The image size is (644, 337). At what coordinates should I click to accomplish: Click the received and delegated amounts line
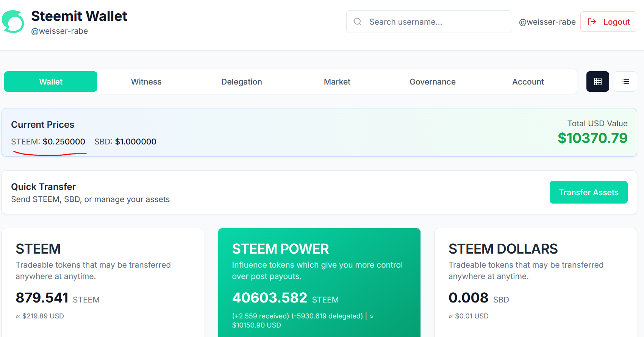tap(297, 316)
